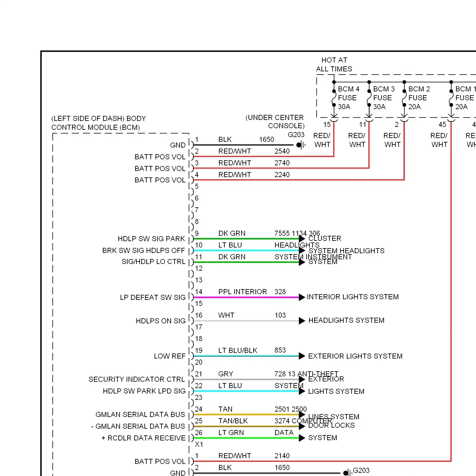The width and height of the screenshot is (476, 476).
Task: Click the DK GRN label at pin 9
Action: pos(232,233)
